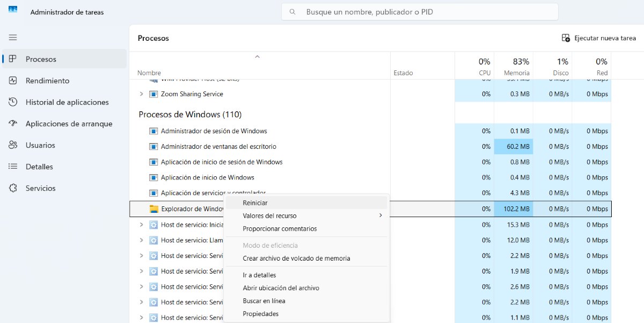The image size is (644, 323).
Task: Click Abrir ubicación del archivo
Action: point(281,288)
